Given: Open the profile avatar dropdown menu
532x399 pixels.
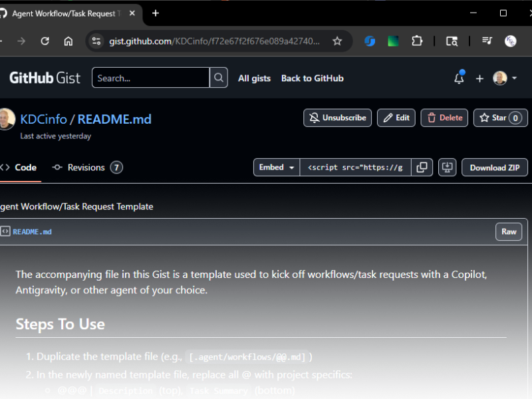Looking at the screenshot, I should 503,78.
